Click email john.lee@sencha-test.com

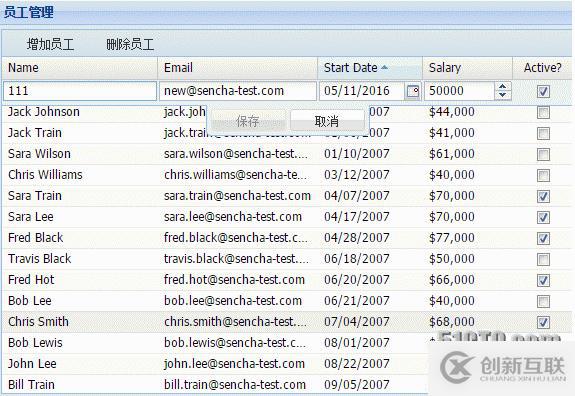click(x=234, y=364)
